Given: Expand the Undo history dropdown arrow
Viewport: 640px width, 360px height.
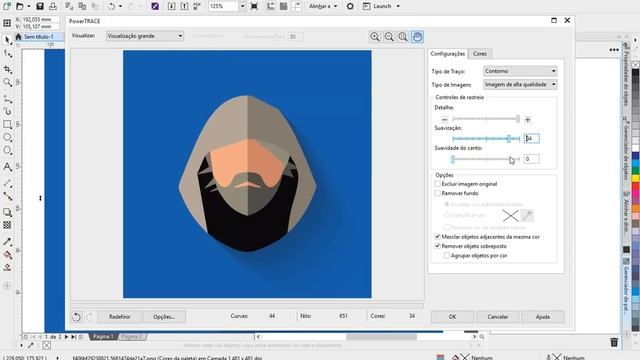Looking at the screenshot, I should tap(120, 6).
